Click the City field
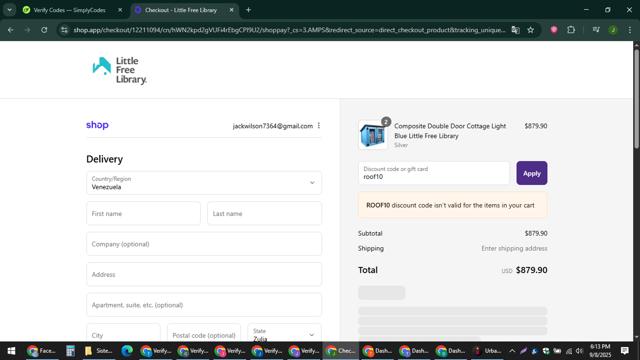The image size is (640, 360). (123, 334)
